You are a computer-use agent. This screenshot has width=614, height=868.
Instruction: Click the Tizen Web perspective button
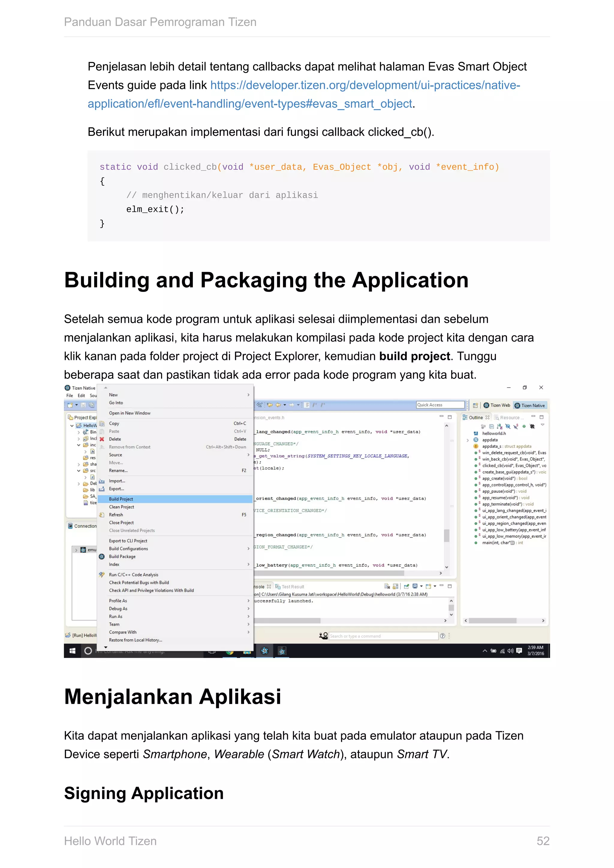click(497, 405)
